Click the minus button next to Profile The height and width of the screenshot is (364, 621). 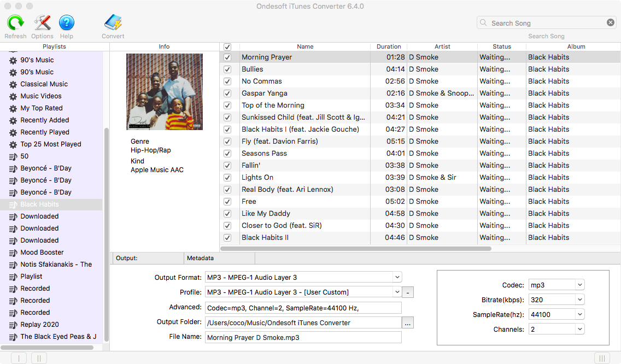click(x=408, y=293)
